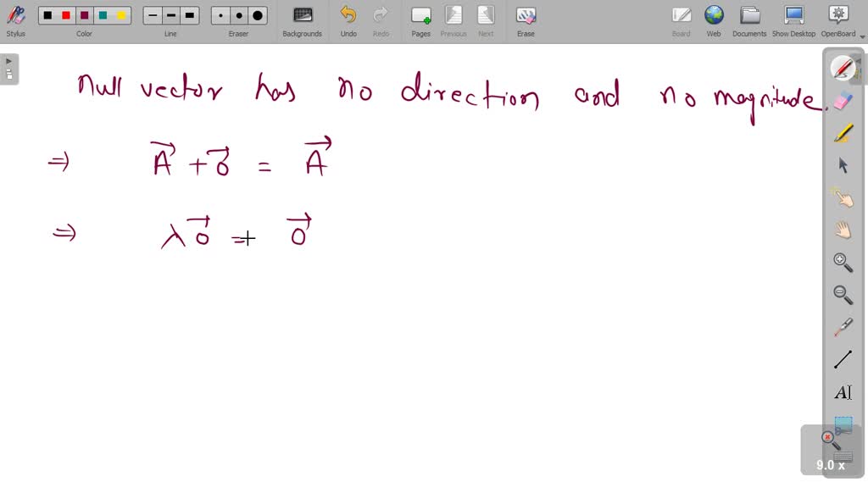Open the Documents mode
Screen dimensions: 868x488
pos(749,21)
